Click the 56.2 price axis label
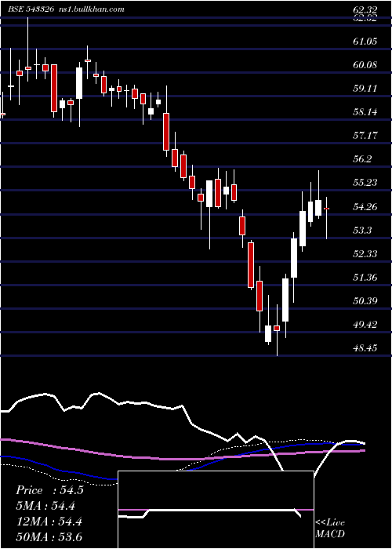This screenshot has height=549, width=392. pyautogui.click(x=362, y=159)
